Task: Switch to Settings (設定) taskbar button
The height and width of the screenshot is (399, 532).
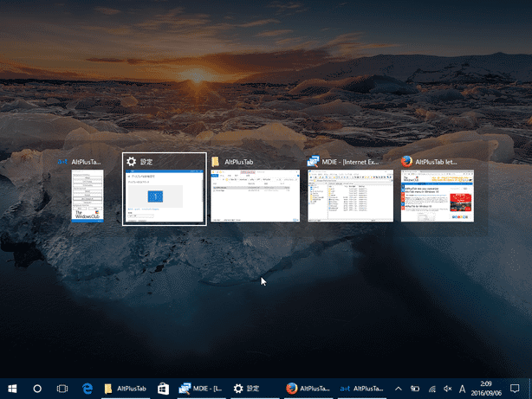Action: tap(255, 389)
